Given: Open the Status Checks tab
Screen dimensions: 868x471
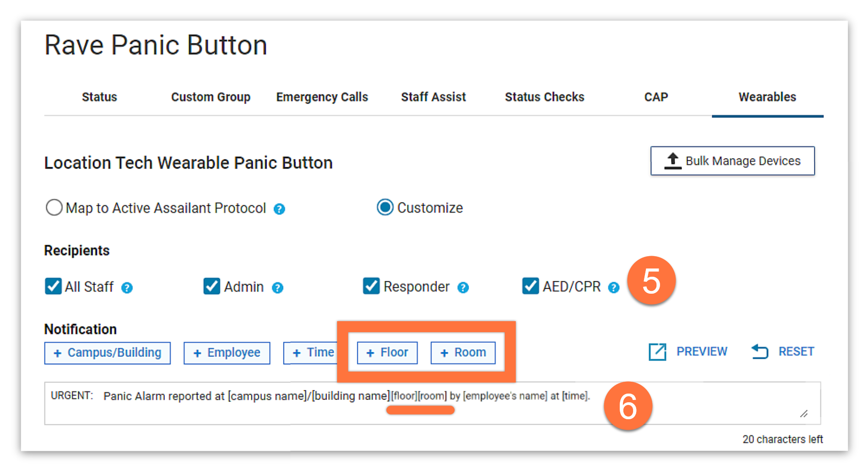Looking at the screenshot, I should tap(545, 97).
